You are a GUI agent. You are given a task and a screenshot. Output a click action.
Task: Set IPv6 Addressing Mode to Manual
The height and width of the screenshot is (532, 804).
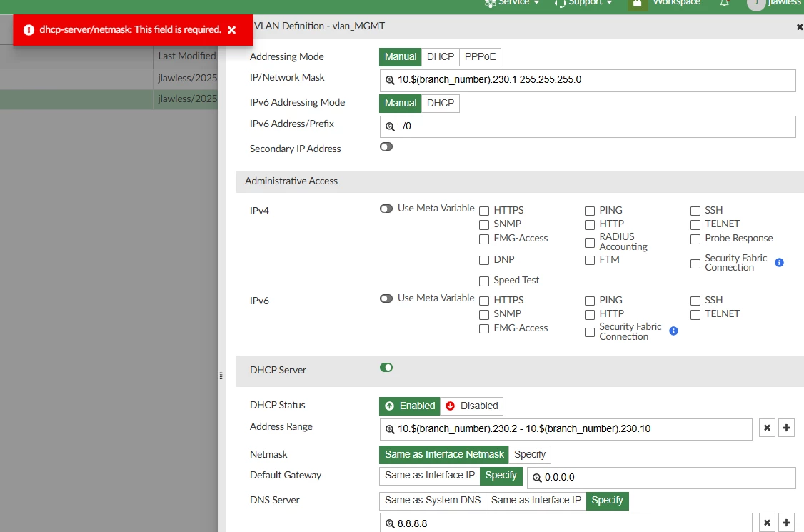[x=401, y=103]
